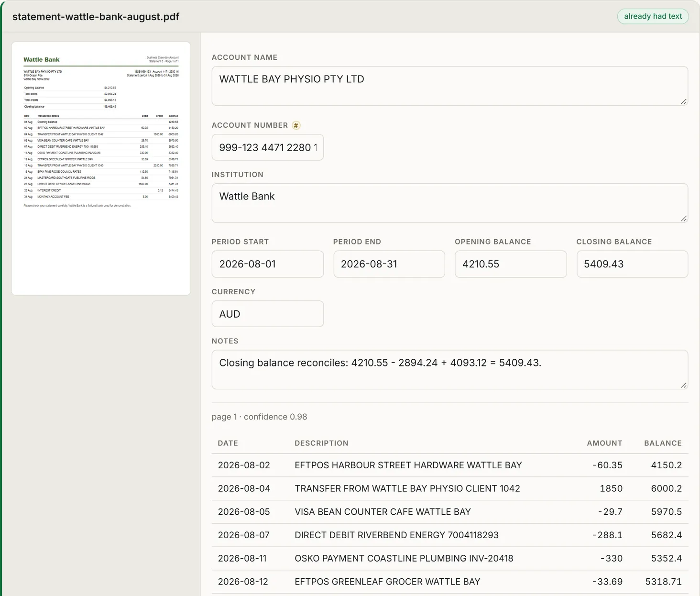
Task: Click the amount cell -288.1
Action: pos(607,535)
